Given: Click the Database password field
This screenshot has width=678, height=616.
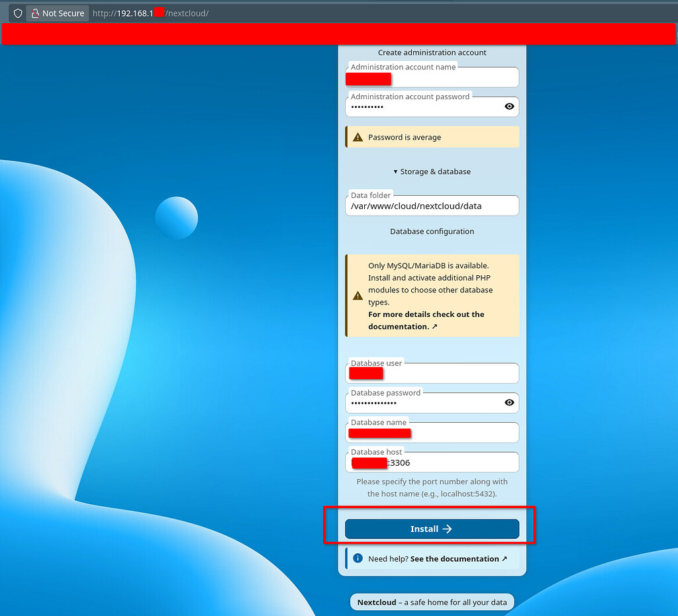Looking at the screenshot, I should click(424, 403).
